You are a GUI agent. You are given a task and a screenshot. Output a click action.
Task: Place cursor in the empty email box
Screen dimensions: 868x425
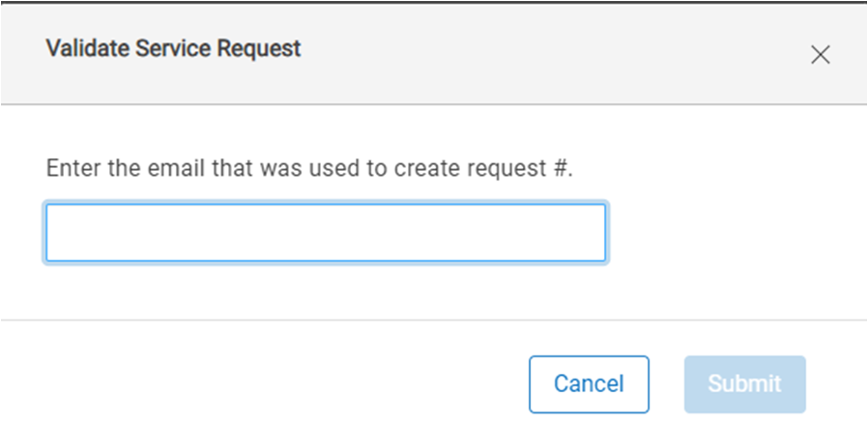326,233
